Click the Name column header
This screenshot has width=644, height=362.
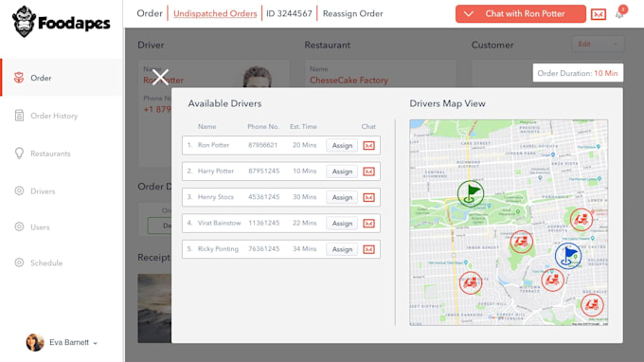point(206,127)
